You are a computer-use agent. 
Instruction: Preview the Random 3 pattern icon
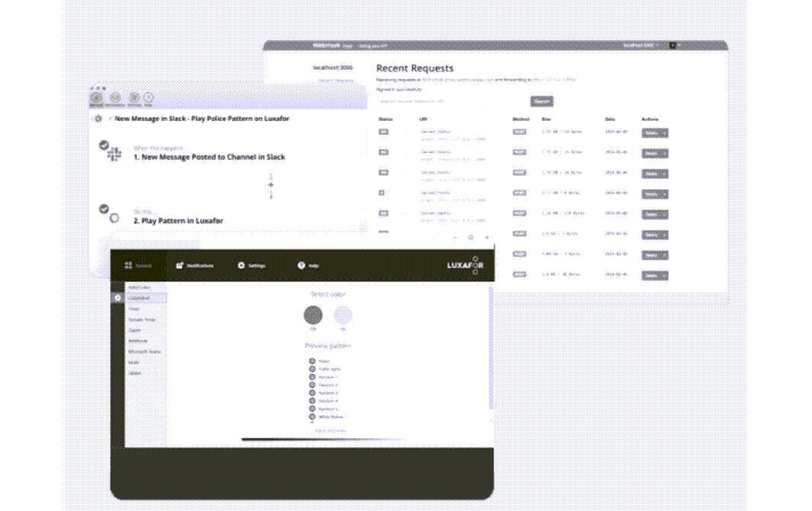tap(312, 393)
